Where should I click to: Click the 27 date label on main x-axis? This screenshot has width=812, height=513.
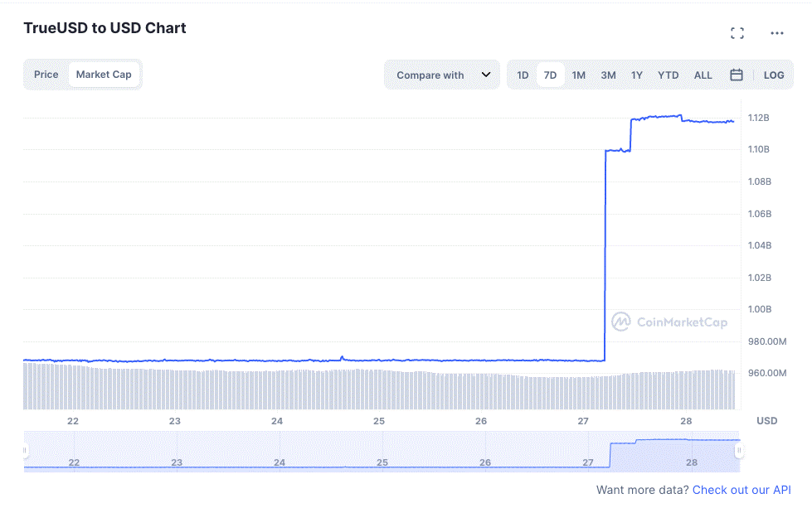(x=583, y=421)
